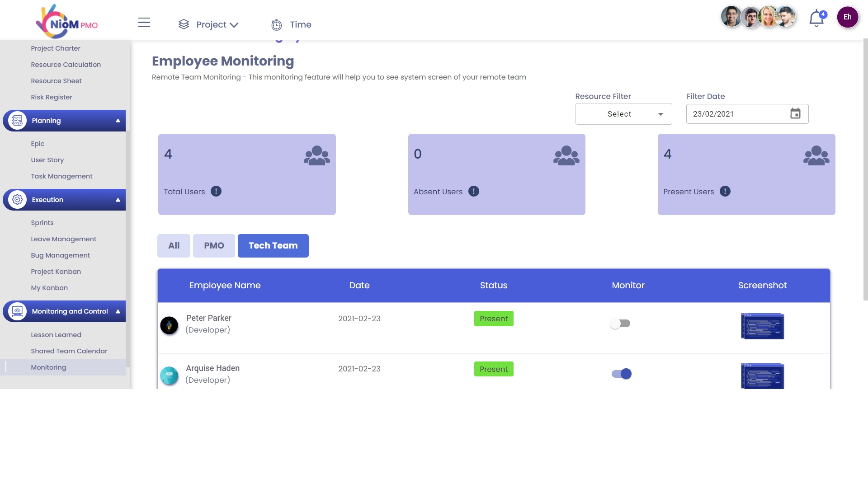The height and width of the screenshot is (488, 868).
Task: Disable monitor toggle for Arquise Haden
Action: [622, 374]
